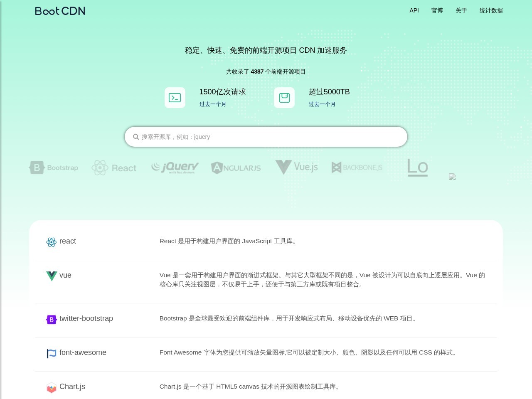The height and width of the screenshot is (399, 532).
Task: Click the Lodash logo
Action: tap(417, 167)
